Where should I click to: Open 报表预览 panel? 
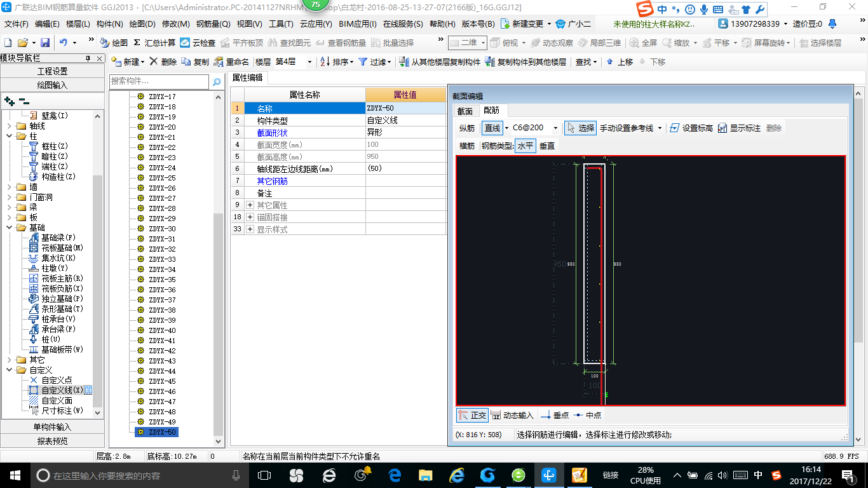[52, 441]
